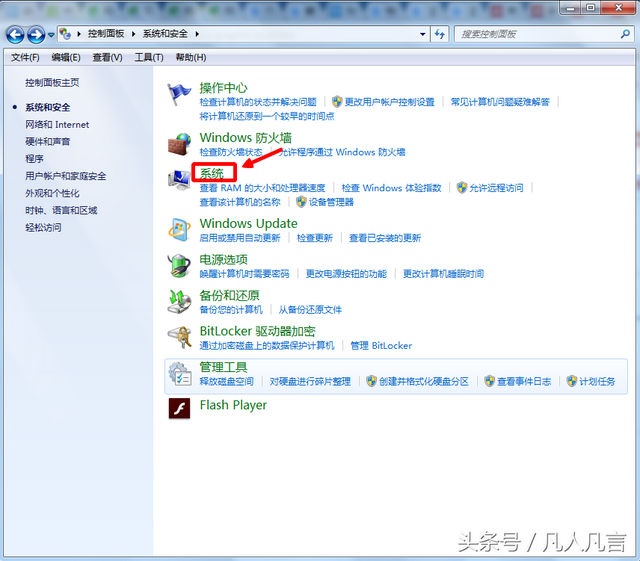640x561 pixels.
Task: Select 网络和 Internet in the sidebar
Action: (57, 125)
